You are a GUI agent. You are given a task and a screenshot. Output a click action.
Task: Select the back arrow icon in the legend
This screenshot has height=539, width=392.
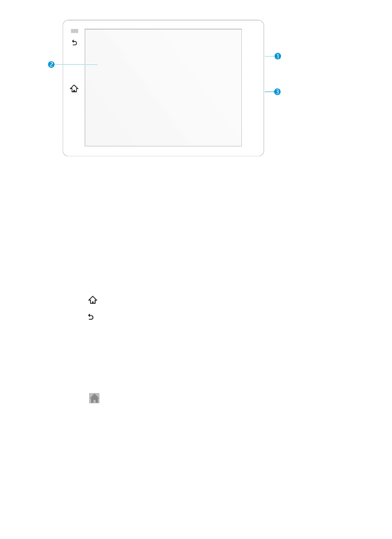91,317
